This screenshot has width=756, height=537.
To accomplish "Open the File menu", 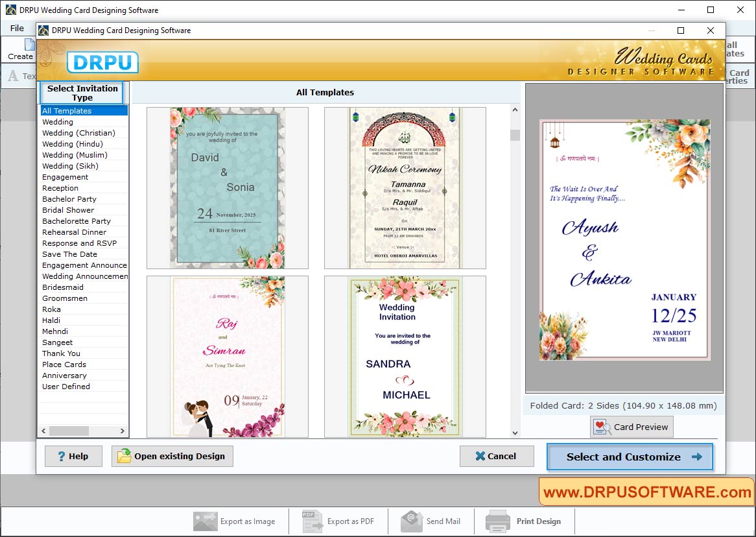I will tap(16, 28).
